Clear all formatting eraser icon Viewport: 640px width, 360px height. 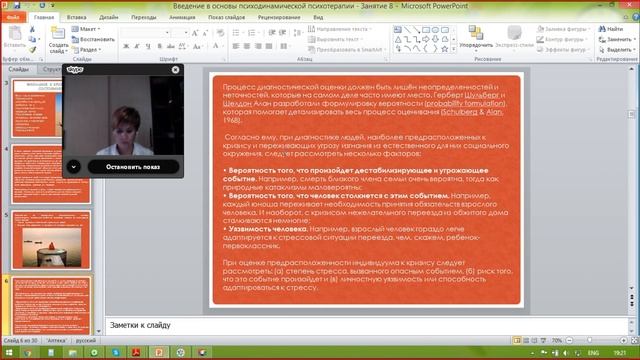point(220,33)
